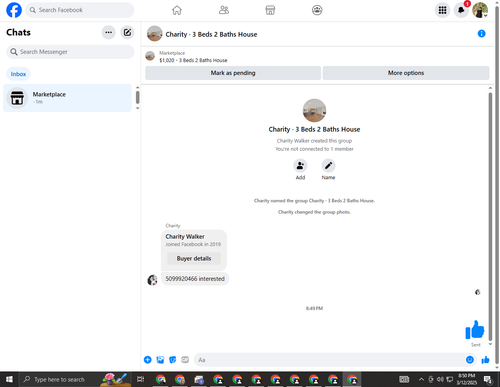Screen dimensions: 500x387
Task: Send a like with thumbs-up icon
Action: pos(485,360)
